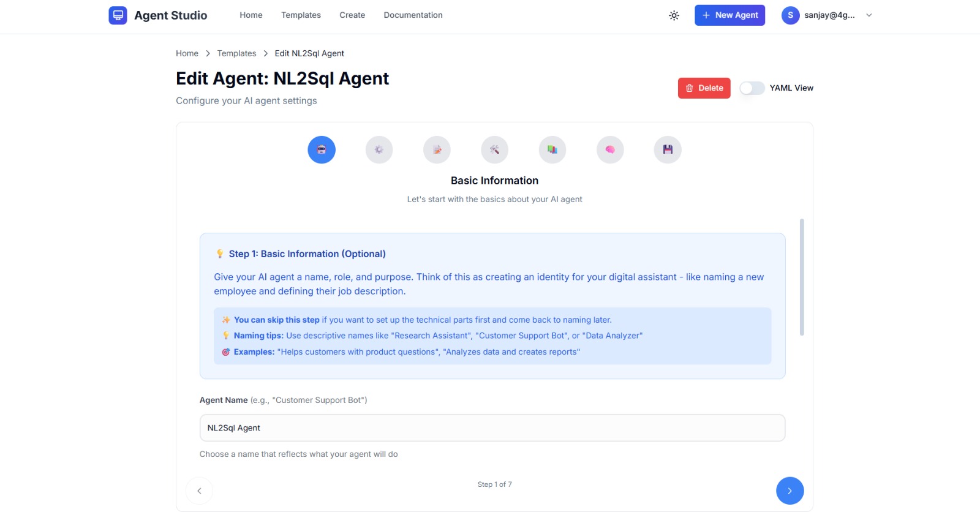
Task: Select the hammer and wrench tools step
Action: point(494,149)
